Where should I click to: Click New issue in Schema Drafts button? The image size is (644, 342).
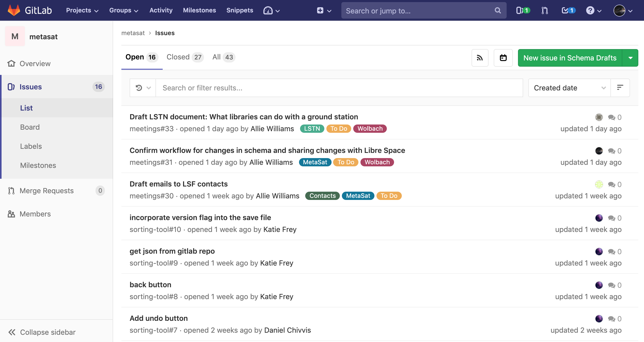click(570, 58)
